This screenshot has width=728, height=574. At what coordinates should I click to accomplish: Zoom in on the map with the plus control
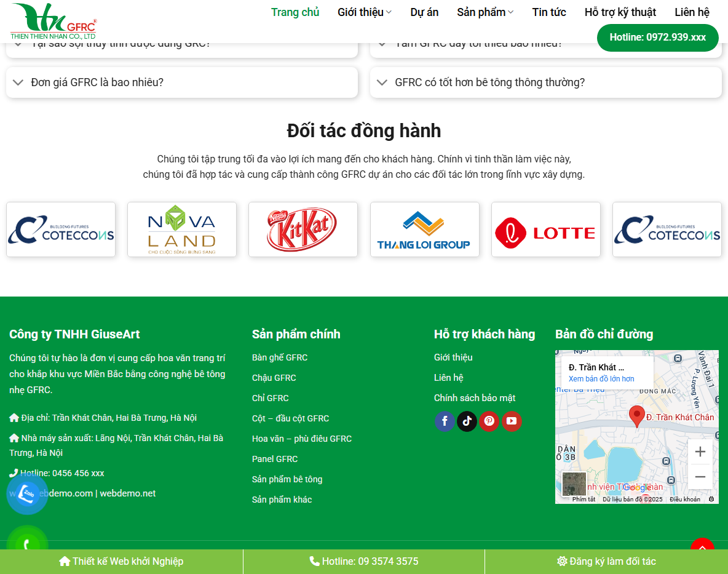coord(700,452)
